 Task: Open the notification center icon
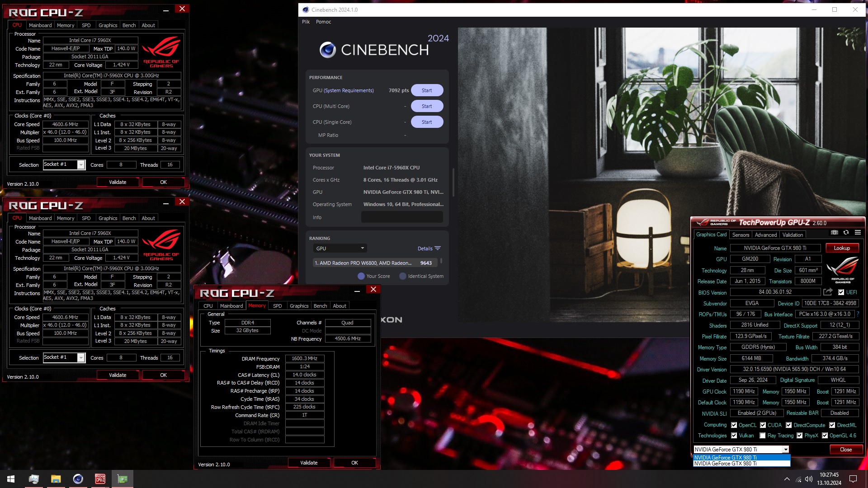tap(853, 479)
